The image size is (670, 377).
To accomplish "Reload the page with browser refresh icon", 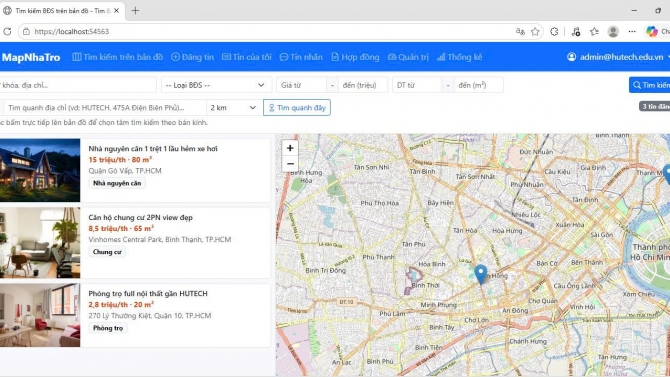I will pyautogui.click(x=7, y=31).
